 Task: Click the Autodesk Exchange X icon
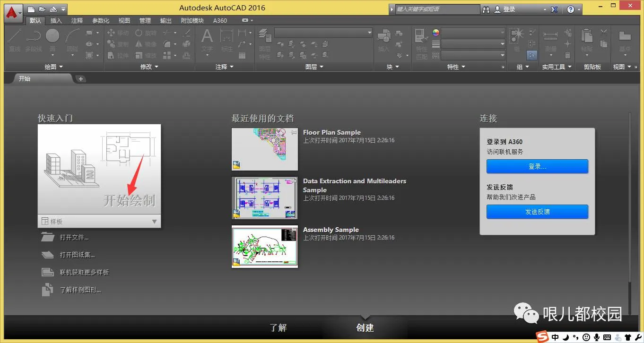[555, 9]
